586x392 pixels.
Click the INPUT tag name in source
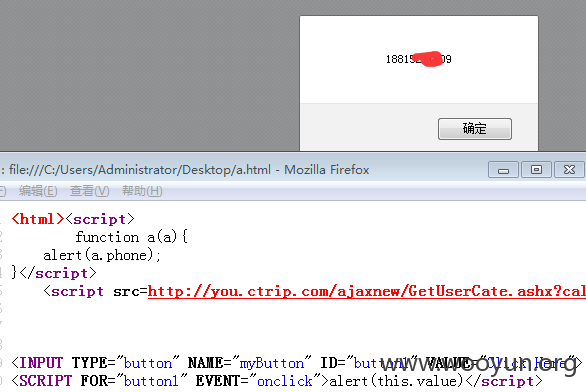tap(41, 363)
